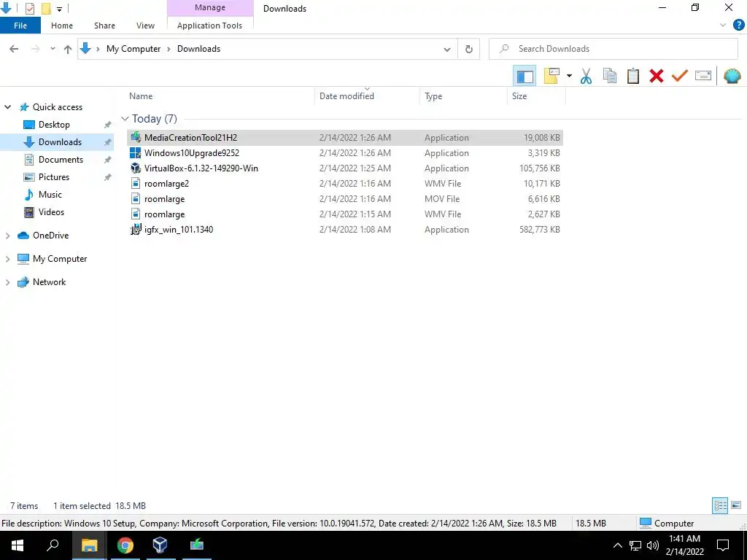Click the email envelope toolbar icon
Screen dimensions: 747x560
[x=703, y=76]
